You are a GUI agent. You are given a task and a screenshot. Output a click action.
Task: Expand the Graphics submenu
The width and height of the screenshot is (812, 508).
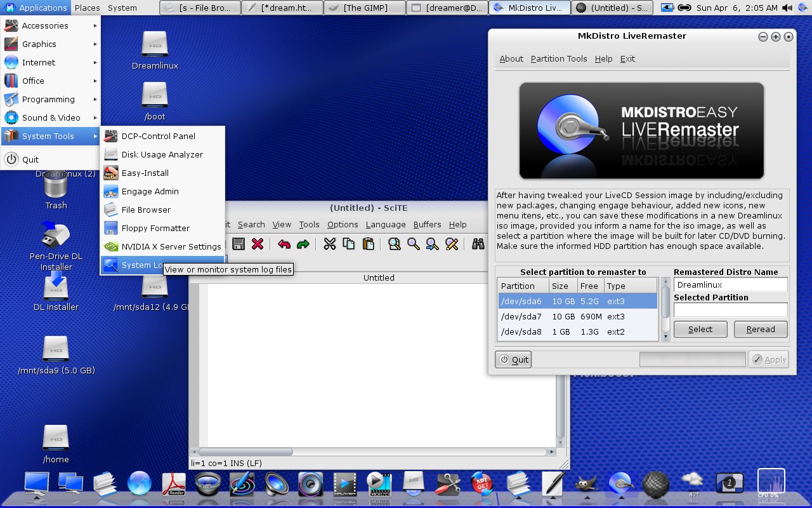[51, 44]
